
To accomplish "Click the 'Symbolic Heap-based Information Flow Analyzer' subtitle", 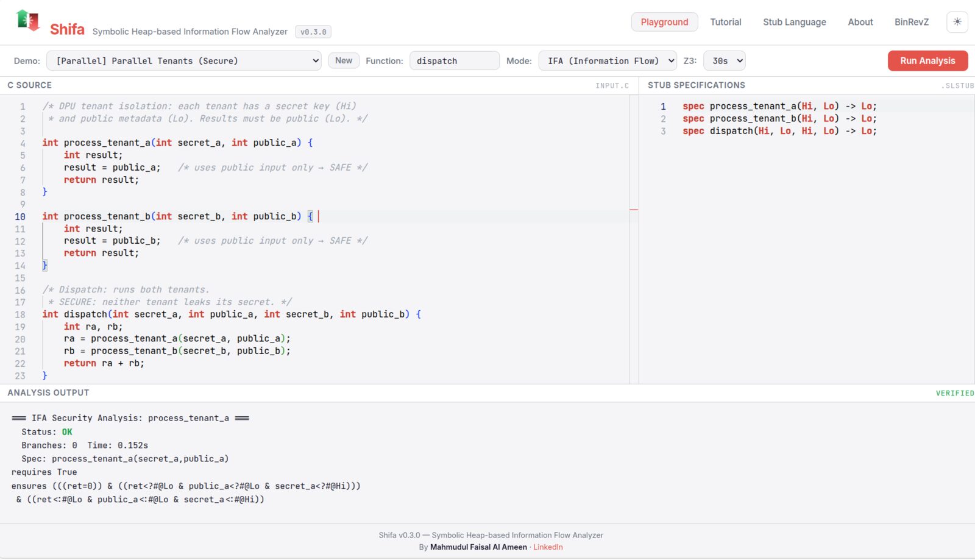I will 190,32.
